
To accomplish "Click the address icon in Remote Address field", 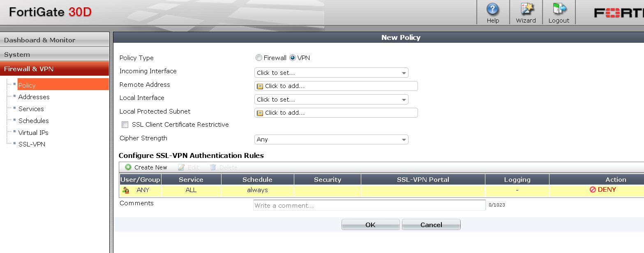I will [260, 86].
